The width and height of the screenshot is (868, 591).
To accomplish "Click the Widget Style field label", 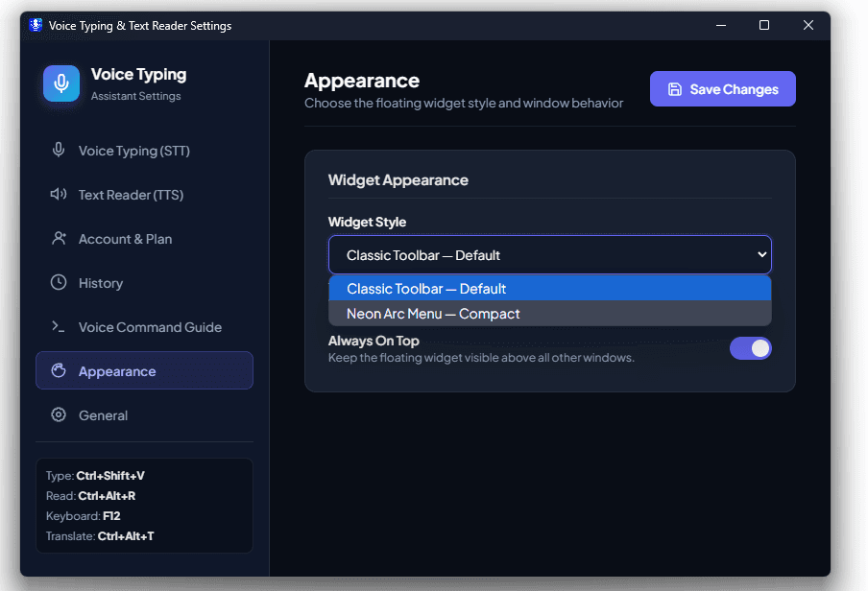I will pos(367,222).
